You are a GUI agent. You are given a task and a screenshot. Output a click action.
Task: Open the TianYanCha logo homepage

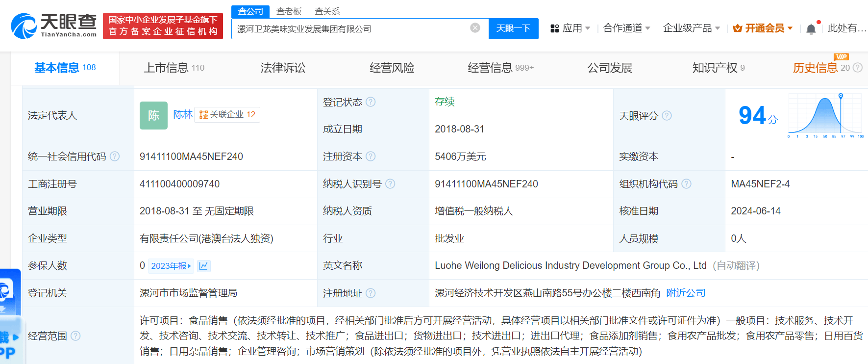53,26
